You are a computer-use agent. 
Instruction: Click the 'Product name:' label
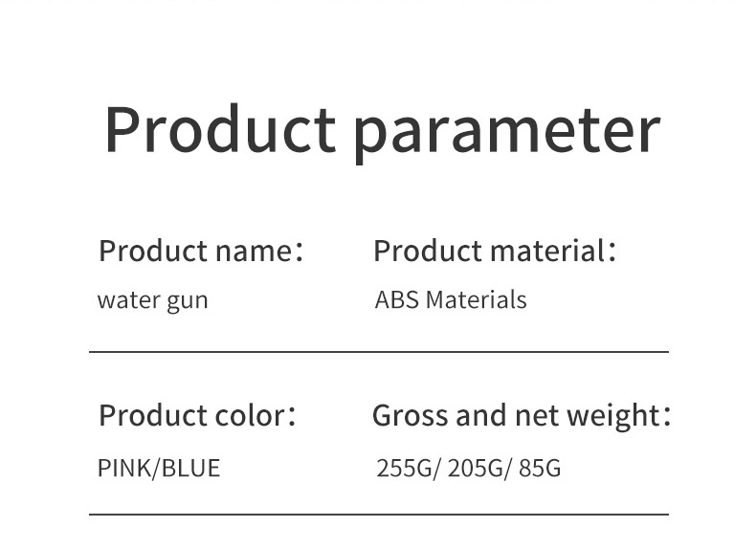tap(201, 251)
